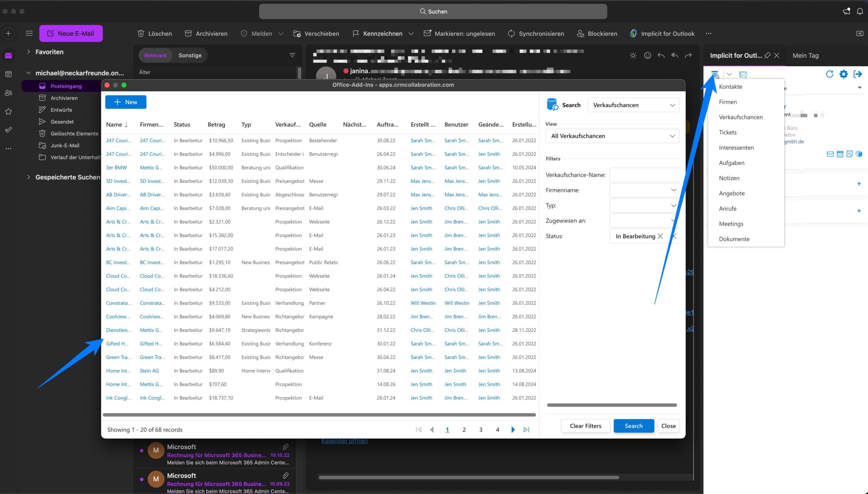Click the search-list icon in Implicit panel
868x494 pixels.
715,74
